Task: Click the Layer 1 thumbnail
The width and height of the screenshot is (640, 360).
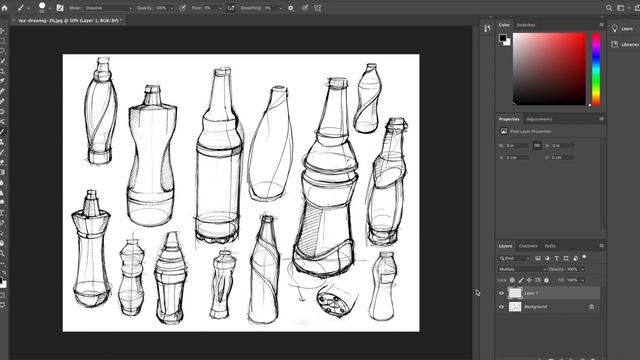Action: click(515, 293)
